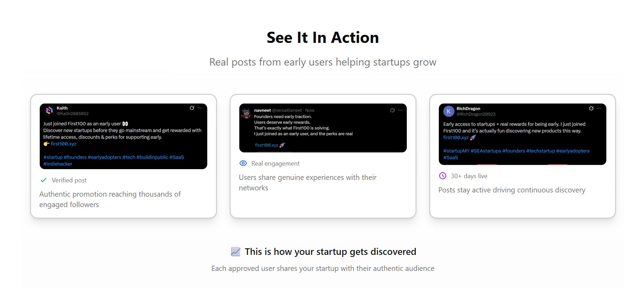Open the more options menu on Kaith's post
The image size is (644, 288).
pos(200,108)
